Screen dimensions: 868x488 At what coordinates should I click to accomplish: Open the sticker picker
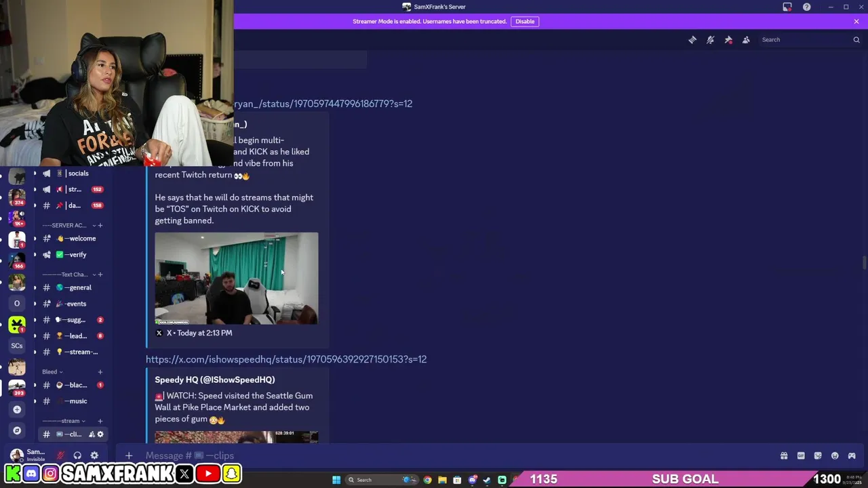(x=818, y=455)
